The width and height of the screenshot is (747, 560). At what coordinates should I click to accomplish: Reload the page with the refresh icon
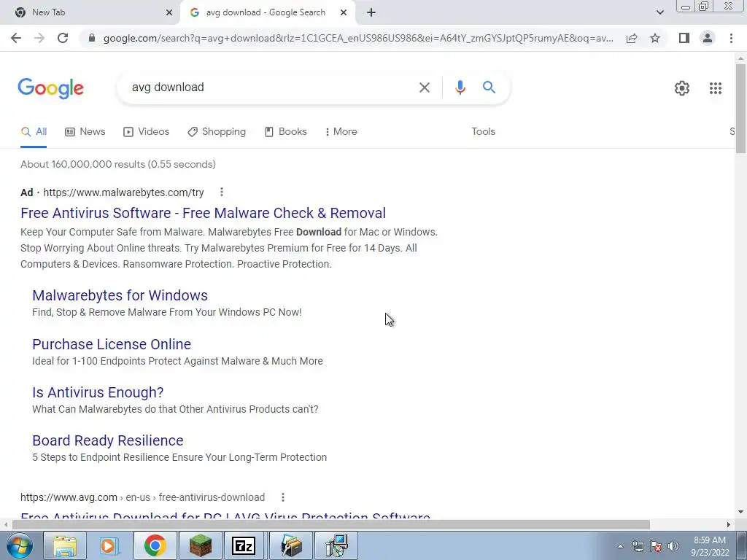63,38
